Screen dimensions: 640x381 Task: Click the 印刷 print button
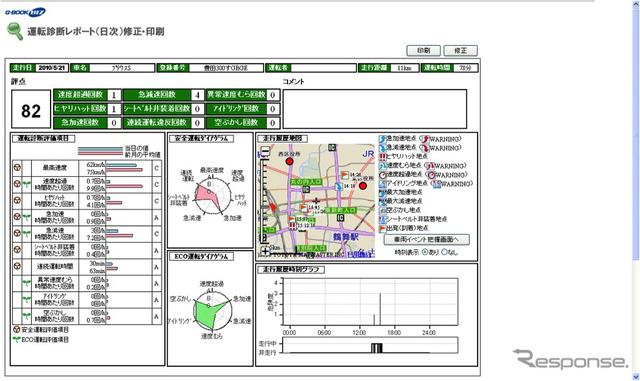(423, 51)
